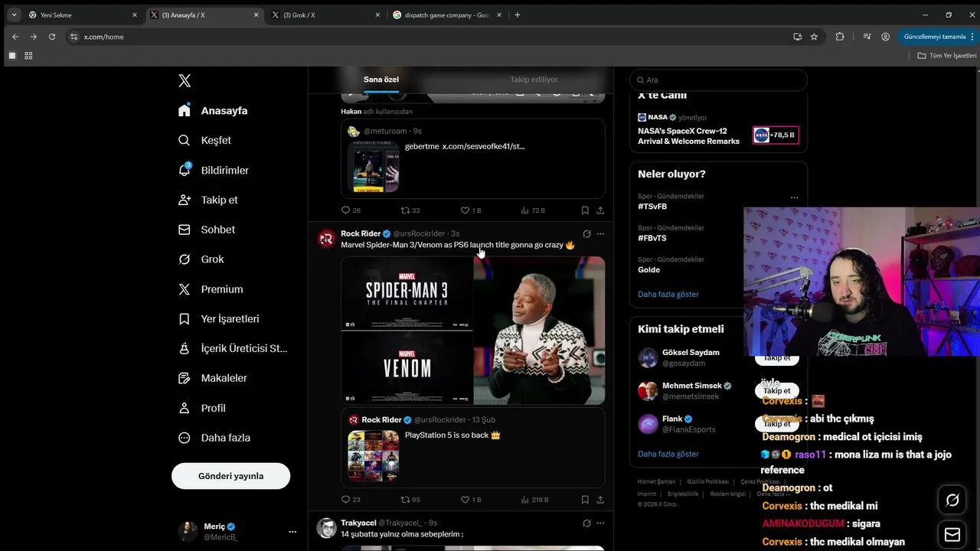Click Daha fazla göster under Kimi takip etmeli
The image size is (980, 551).
668,454
